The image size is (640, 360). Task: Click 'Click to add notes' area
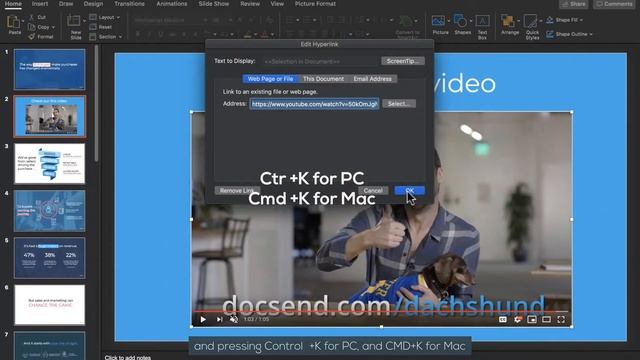128,358
